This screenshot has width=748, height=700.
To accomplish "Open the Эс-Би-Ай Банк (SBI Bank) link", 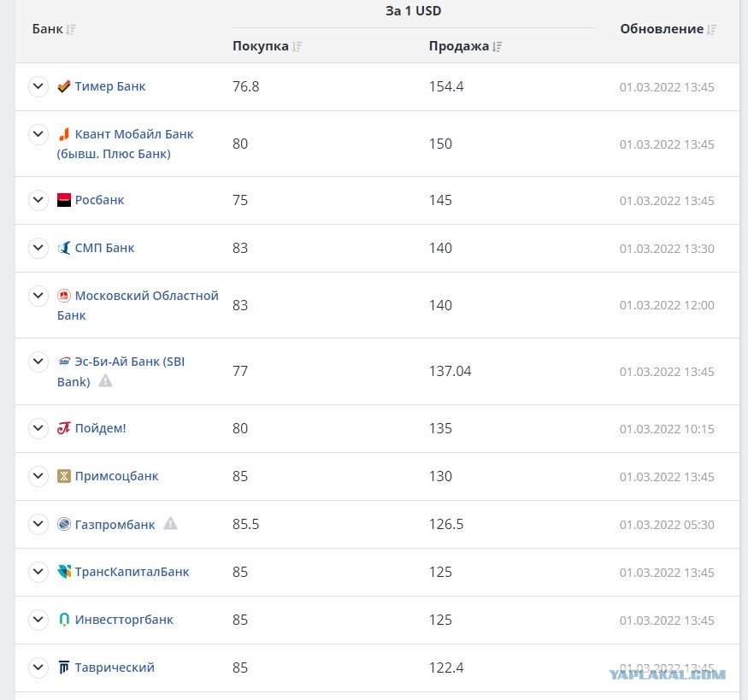I will (x=121, y=372).
